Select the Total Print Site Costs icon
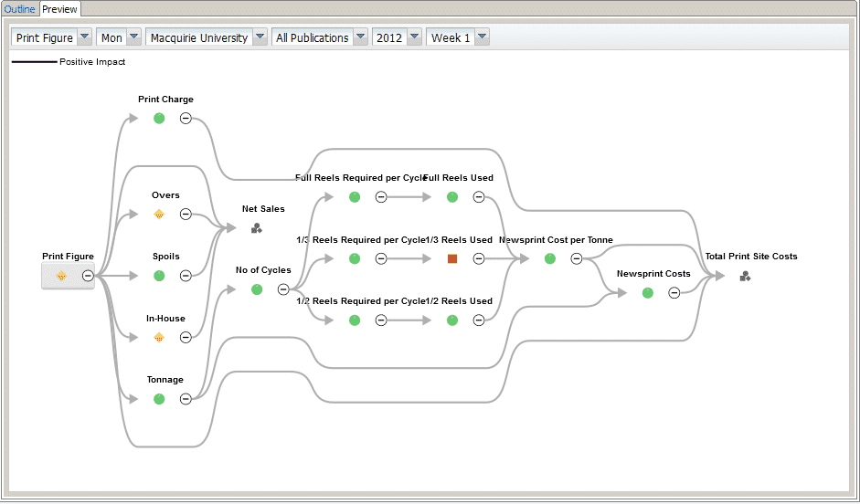This screenshot has width=860, height=504. (x=746, y=276)
